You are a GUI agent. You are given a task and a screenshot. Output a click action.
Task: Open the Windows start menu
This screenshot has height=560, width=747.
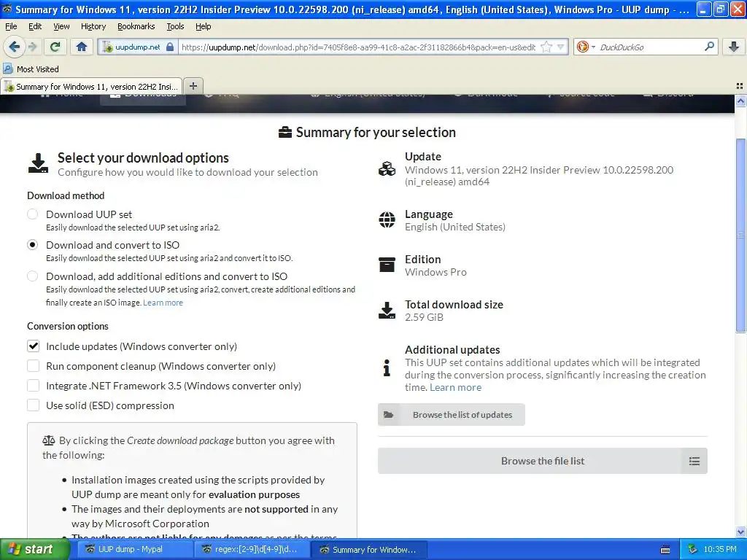pyautogui.click(x=34, y=550)
